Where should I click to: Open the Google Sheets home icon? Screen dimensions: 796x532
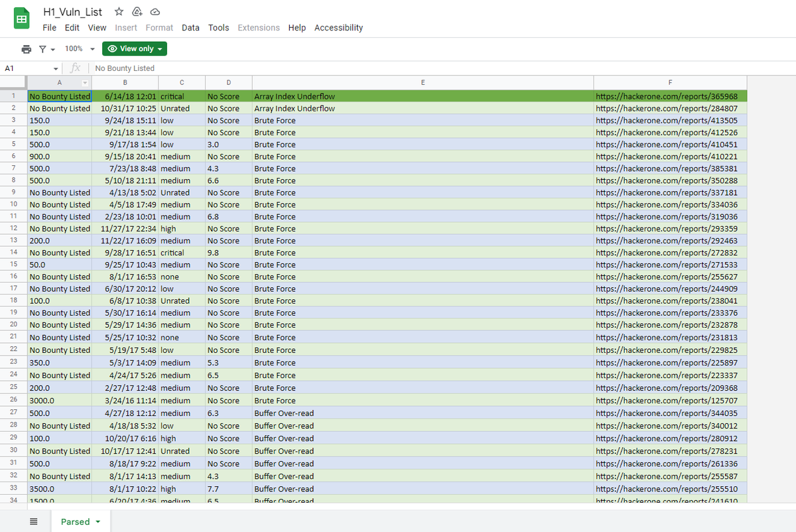pyautogui.click(x=22, y=19)
